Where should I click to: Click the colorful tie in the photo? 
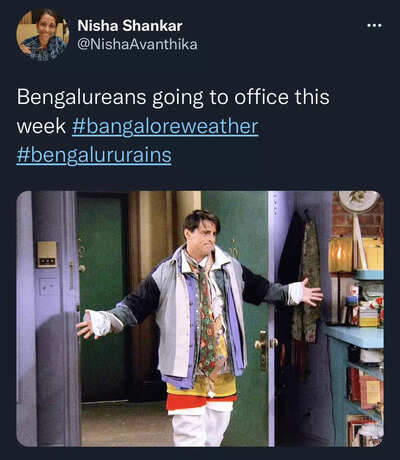pyautogui.click(x=207, y=320)
